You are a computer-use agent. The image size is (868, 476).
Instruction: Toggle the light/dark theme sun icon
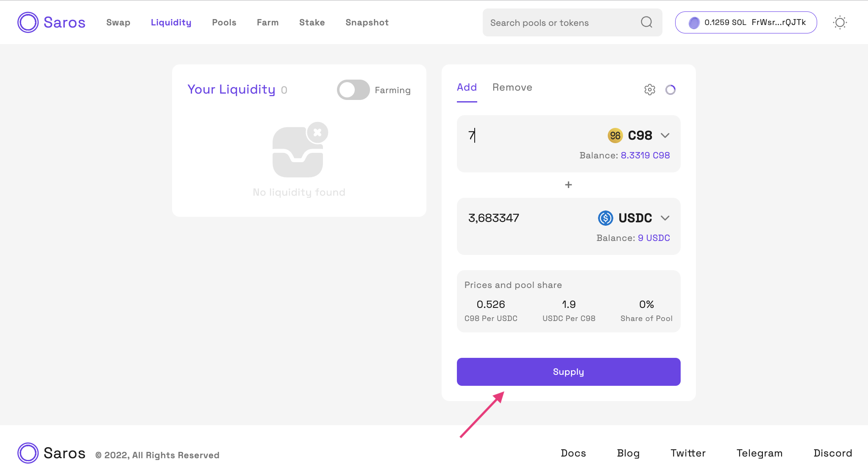(x=840, y=22)
